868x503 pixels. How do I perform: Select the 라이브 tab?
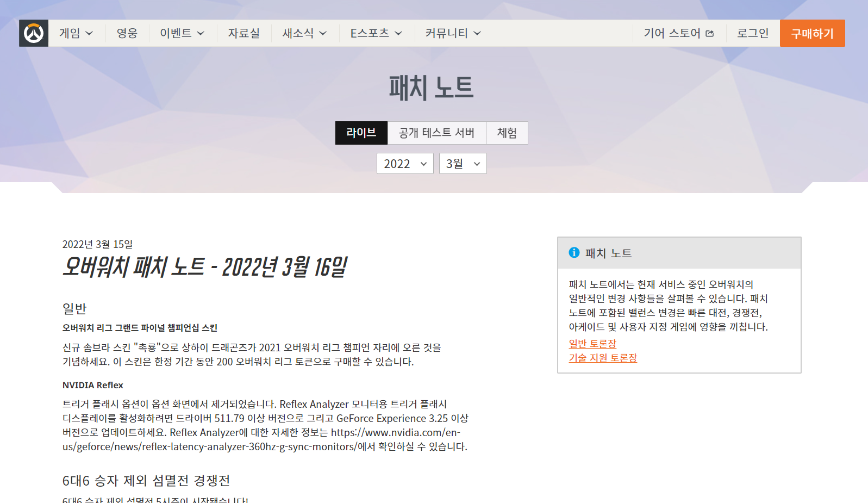pos(361,133)
